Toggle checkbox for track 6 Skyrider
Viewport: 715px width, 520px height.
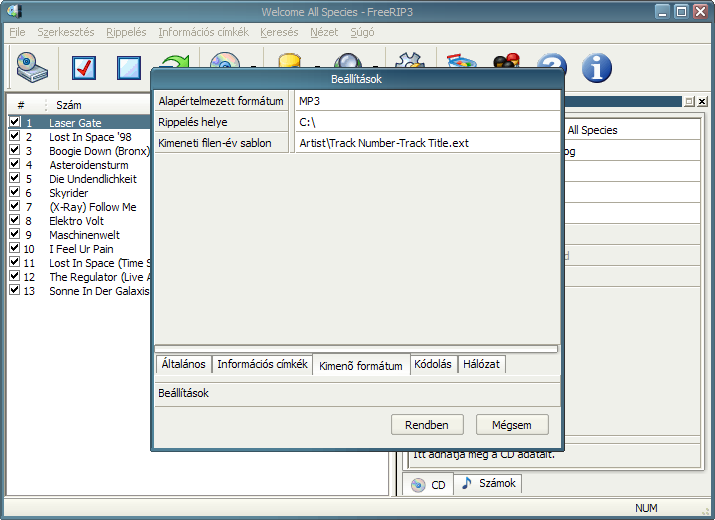coord(15,192)
